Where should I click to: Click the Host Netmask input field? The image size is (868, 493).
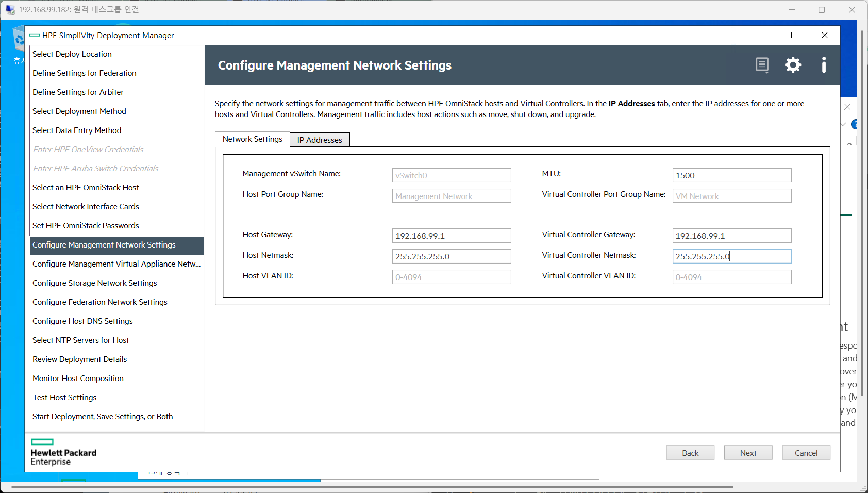[x=452, y=256]
